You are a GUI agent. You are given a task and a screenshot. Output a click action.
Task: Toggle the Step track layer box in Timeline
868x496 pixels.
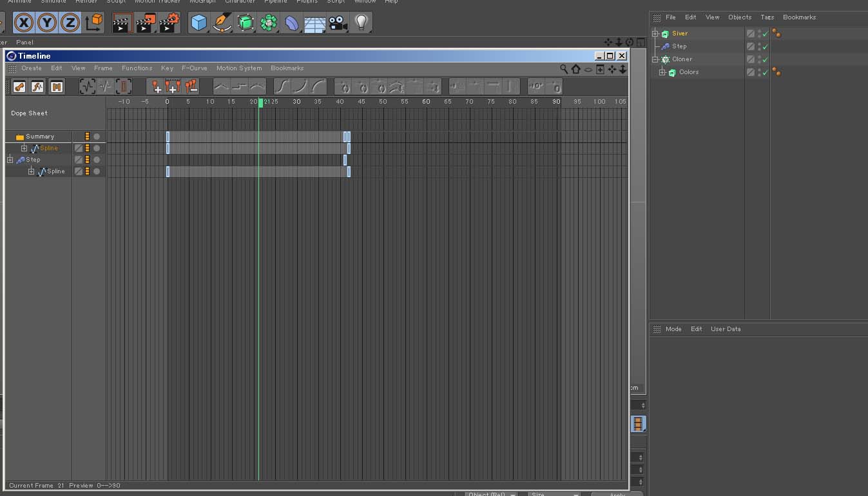click(x=79, y=160)
